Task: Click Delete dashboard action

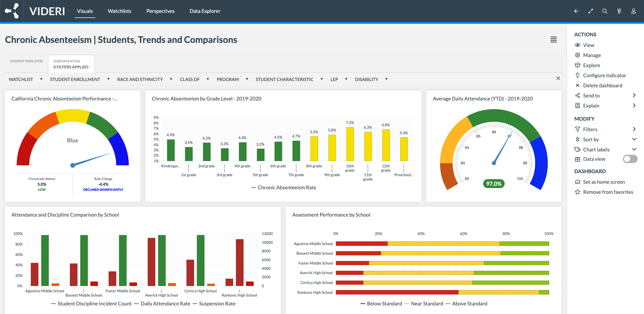Action: click(x=602, y=85)
